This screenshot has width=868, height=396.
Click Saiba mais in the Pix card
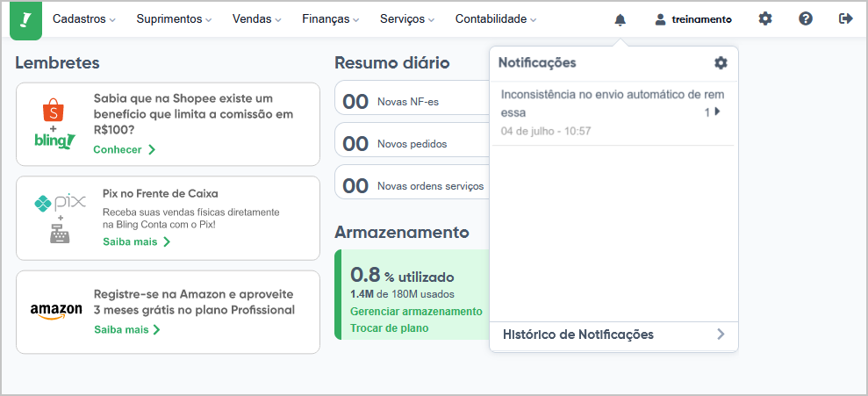136,242
